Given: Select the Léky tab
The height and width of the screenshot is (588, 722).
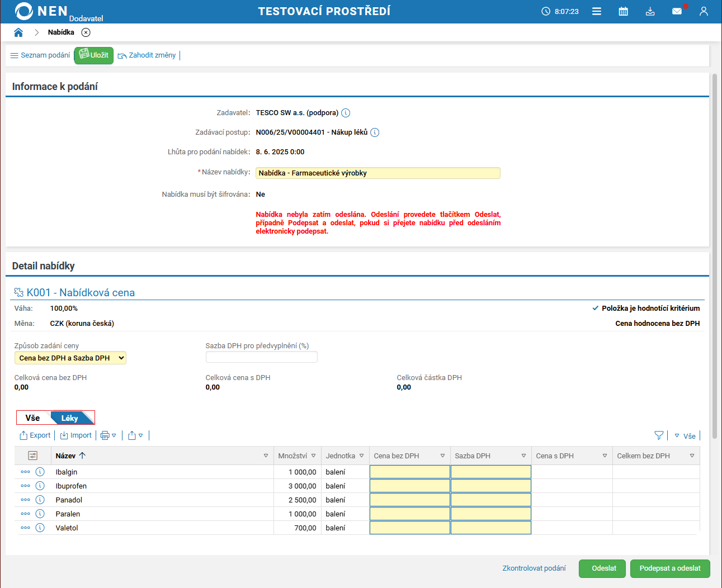Looking at the screenshot, I should coord(70,418).
